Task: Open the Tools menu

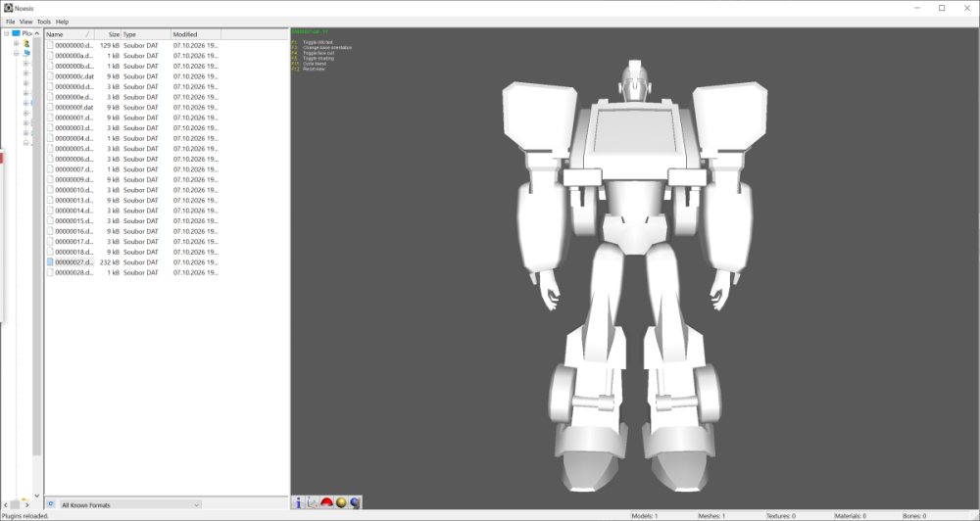Action: coord(44,22)
